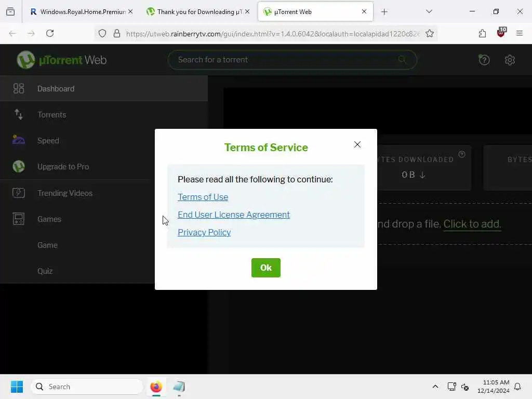The width and height of the screenshot is (532, 399).
Task: Bookmark this page with star icon
Action: coord(430,33)
